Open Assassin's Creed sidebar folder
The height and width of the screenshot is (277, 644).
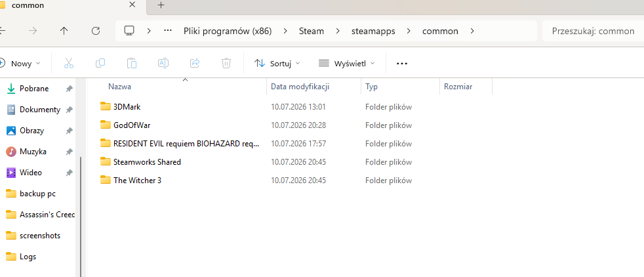click(x=47, y=215)
